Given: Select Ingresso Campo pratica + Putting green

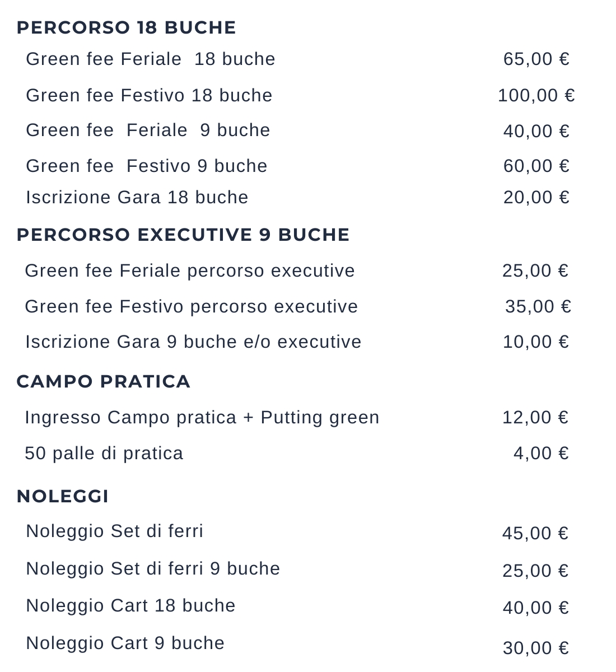Looking at the screenshot, I should coord(202,417).
